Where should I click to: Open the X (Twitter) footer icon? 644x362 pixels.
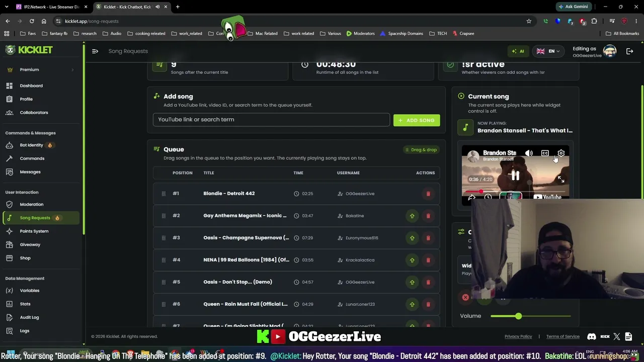click(617, 336)
